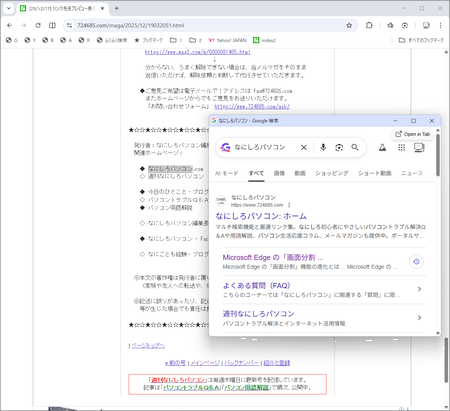This screenshot has width=450, height=411.
Task: Clear the Google search box with X
Action: click(304, 147)
